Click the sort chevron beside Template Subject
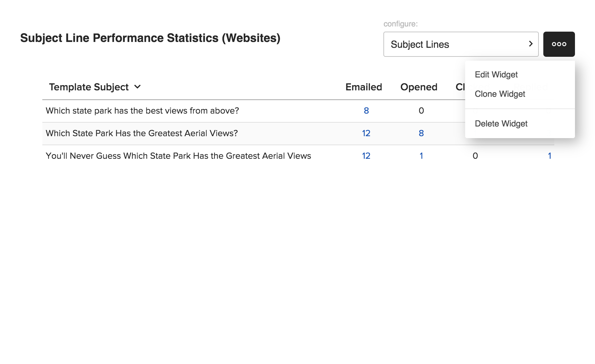This screenshot has height=364, width=595. 138,87
